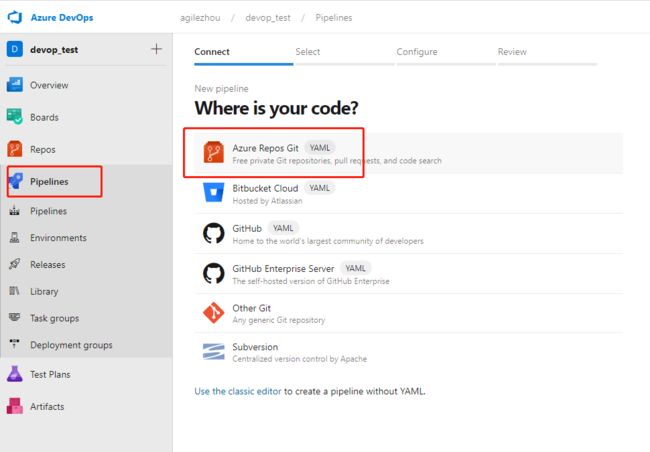This screenshot has height=452, width=650.
Task: Click the YAML badge next to Bitbucket Cloud
Action: tap(320, 188)
